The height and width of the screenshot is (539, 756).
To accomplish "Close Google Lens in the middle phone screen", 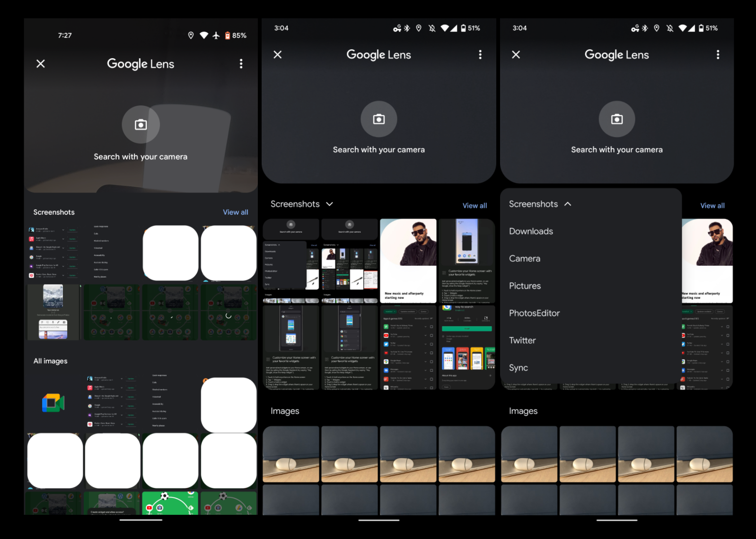I will tap(278, 54).
